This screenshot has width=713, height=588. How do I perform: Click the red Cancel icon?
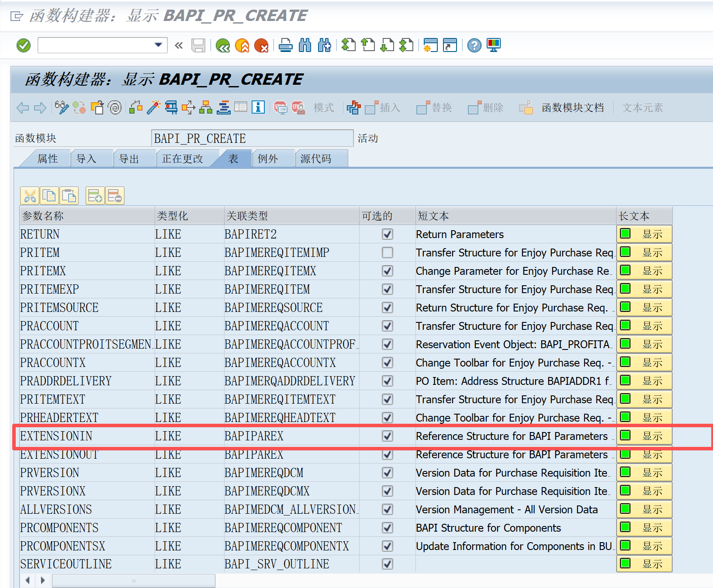point(261,45)
